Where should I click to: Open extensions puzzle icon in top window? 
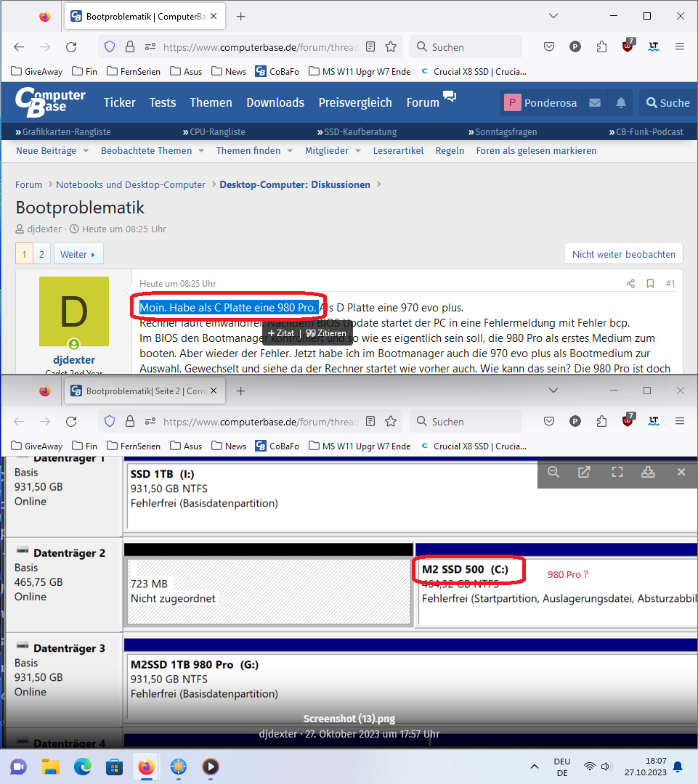[601, 47]
